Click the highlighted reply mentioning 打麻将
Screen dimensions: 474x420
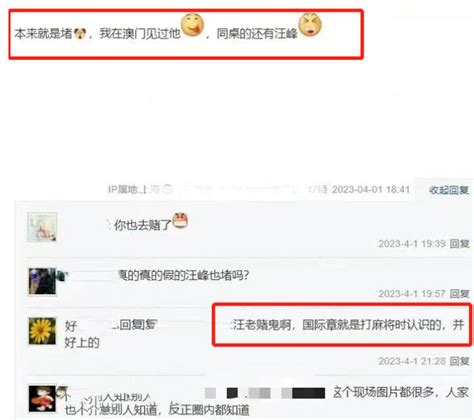click(x=348, y=324)
